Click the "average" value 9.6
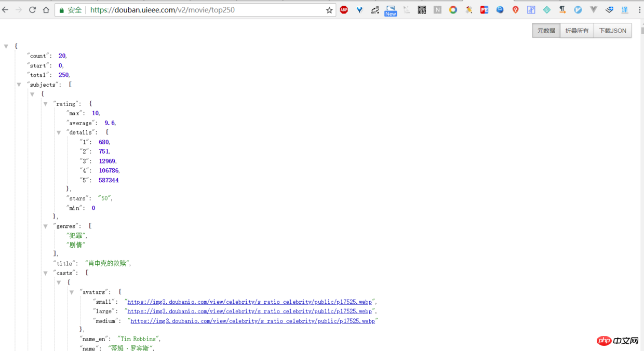This screenshot has width=644, height=351. pos(110,123)
